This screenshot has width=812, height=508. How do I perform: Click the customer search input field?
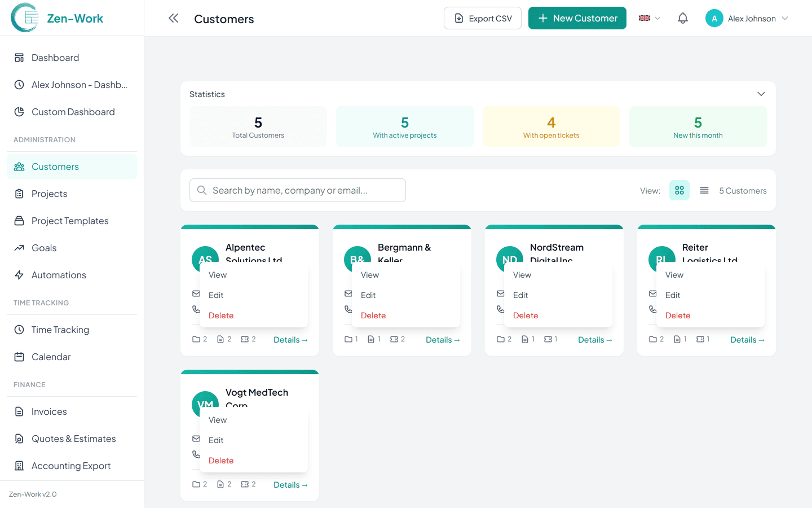297,190
